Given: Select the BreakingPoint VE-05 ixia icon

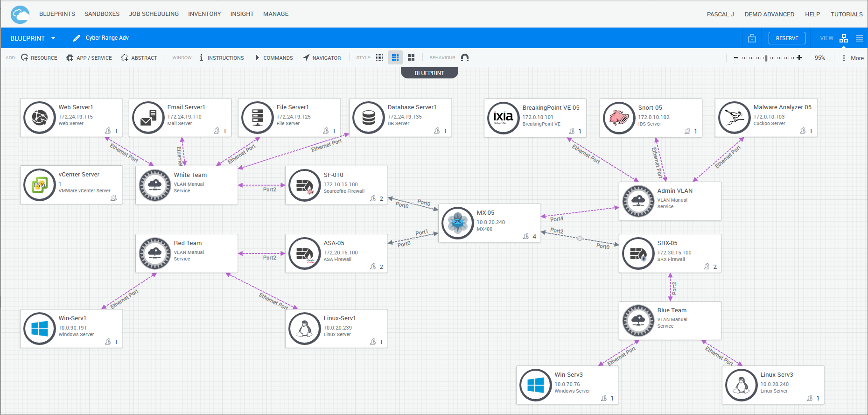Looking at the screenshot, I should click(504, 118).
